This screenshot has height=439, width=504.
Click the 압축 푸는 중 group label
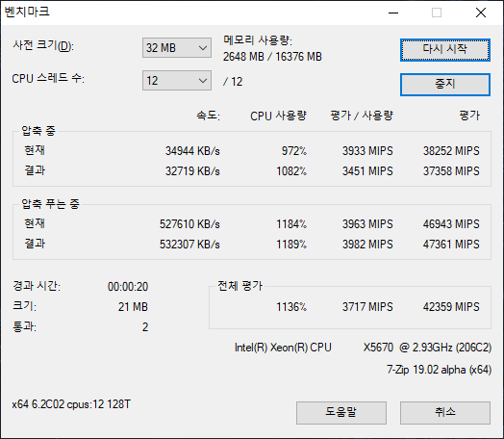pos(50,204)
